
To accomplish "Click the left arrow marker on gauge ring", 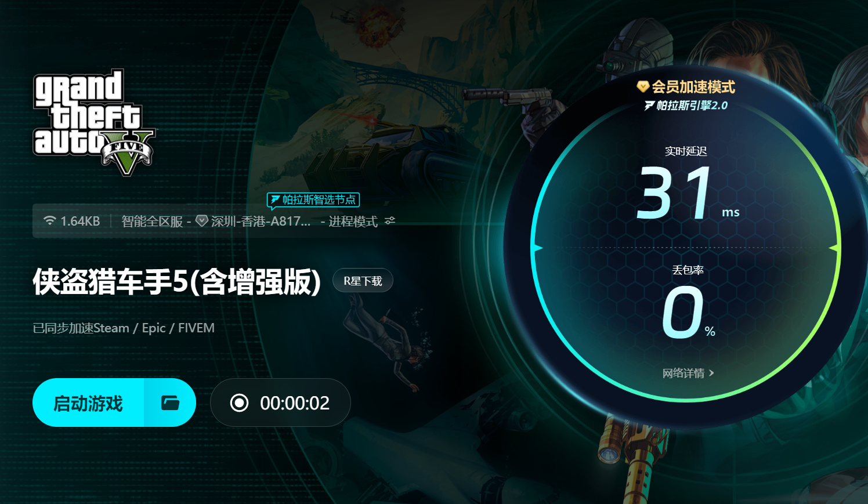I will tap(537, 248).
